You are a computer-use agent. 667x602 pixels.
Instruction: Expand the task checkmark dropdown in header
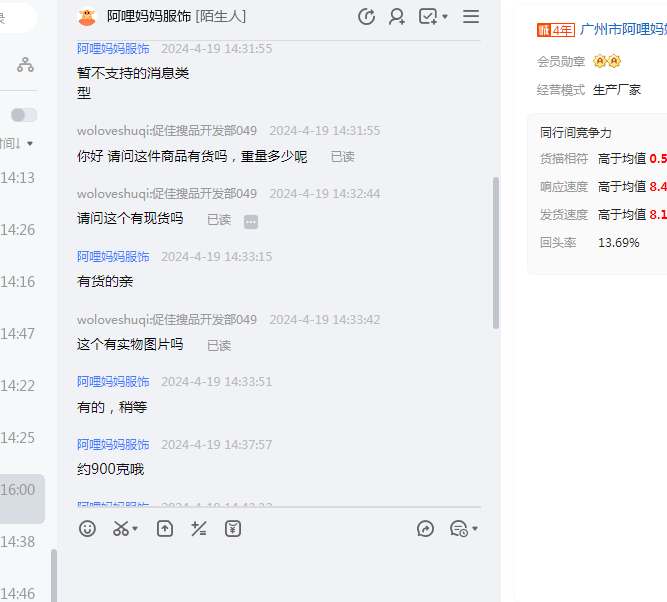click(444, 17)
